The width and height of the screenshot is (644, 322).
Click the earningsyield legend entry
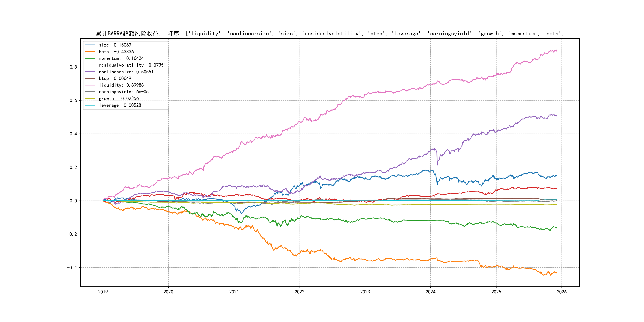(x=123, y=92)
